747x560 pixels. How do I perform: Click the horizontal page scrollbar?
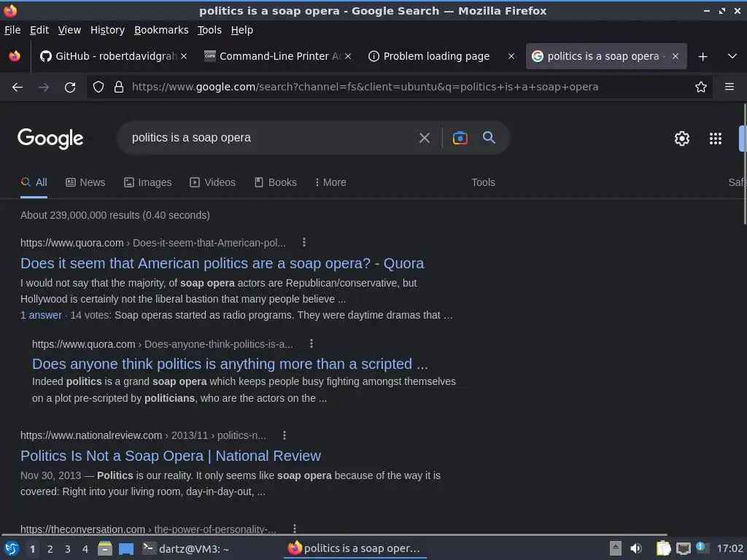pyautogui.click(x=333, y=534)
